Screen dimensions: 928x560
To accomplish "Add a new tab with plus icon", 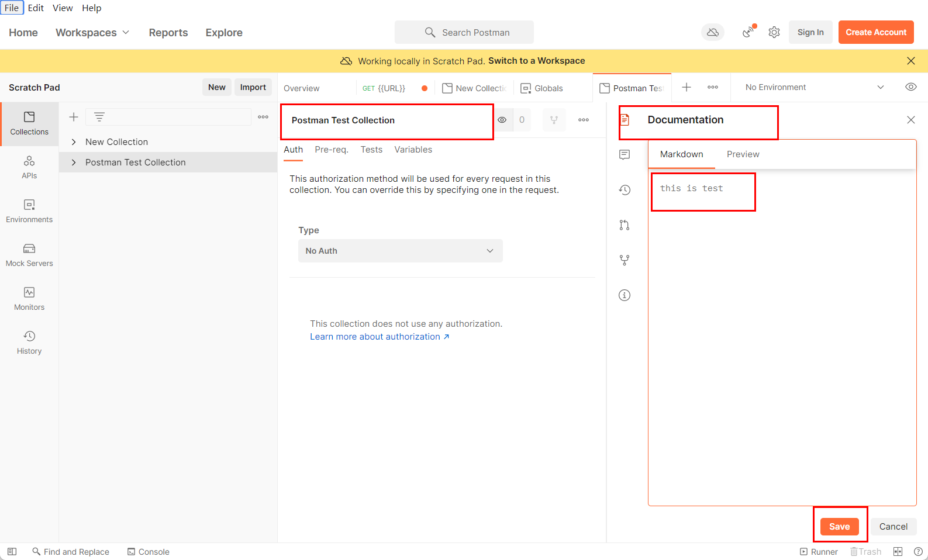I will [686, 87].
